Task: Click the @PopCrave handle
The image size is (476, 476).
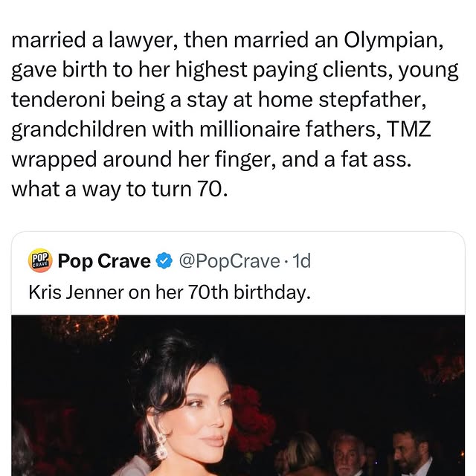Action: click(x=228, y=262)
